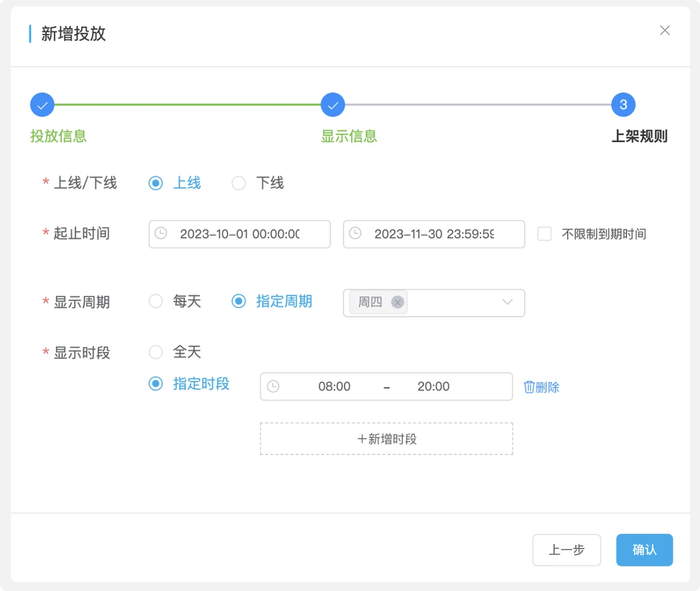Expand the weekday dropdown arrow

click(x=508, y=302)
